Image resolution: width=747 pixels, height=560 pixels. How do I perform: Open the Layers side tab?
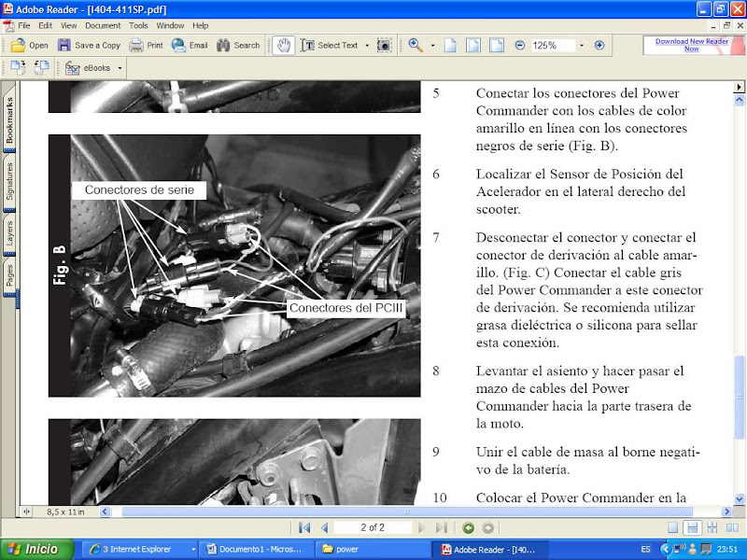pyautogui.click(x=9, y=234)
